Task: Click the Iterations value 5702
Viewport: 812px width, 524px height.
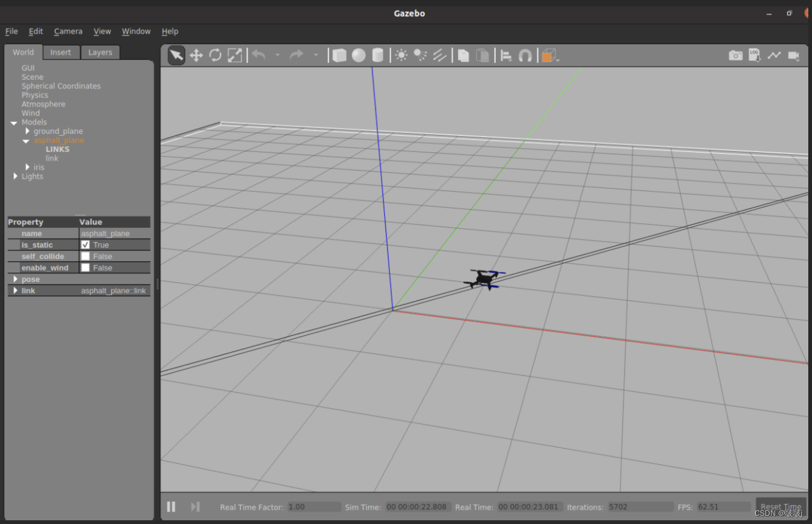Action: [640, 507]
